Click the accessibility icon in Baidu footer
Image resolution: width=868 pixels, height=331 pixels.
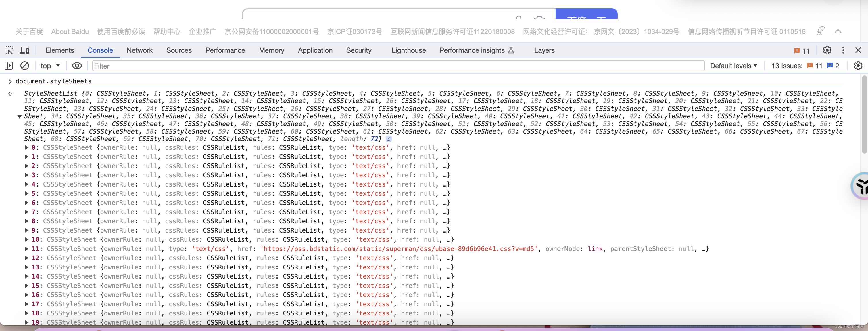[821, 31]
